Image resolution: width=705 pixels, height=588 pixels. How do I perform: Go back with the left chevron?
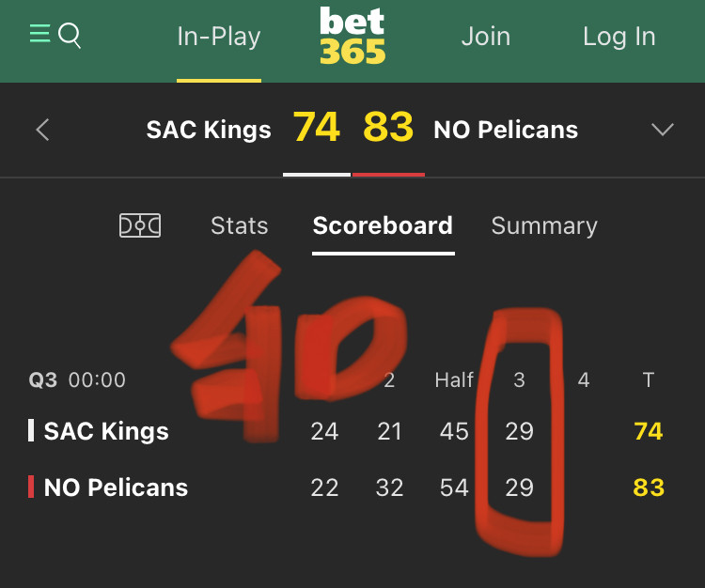point(42,130)
